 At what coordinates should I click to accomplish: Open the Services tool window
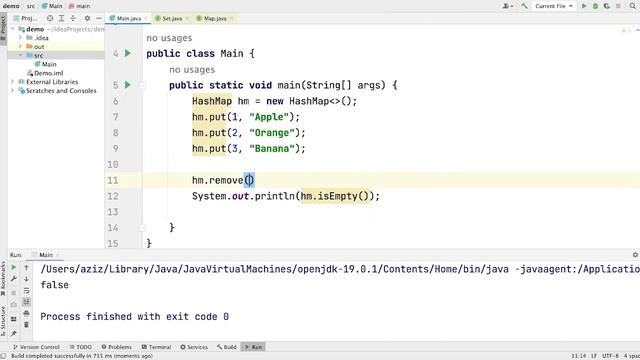tap(194, 347)
